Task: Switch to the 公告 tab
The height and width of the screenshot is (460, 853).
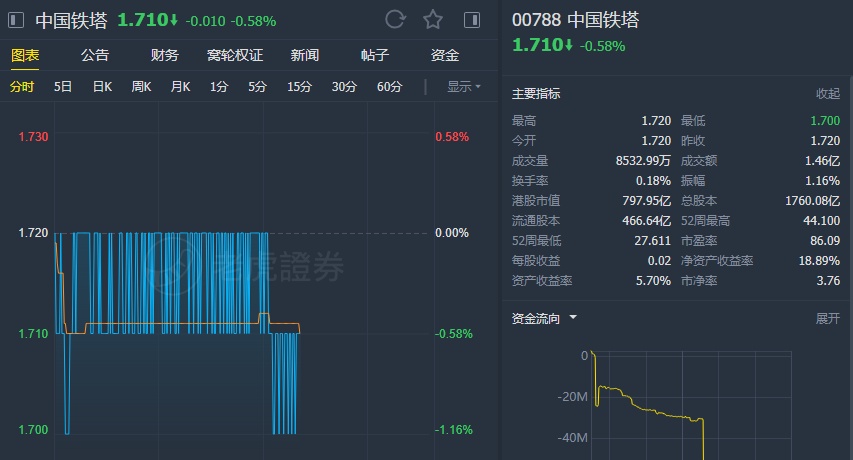Action: 95,56
